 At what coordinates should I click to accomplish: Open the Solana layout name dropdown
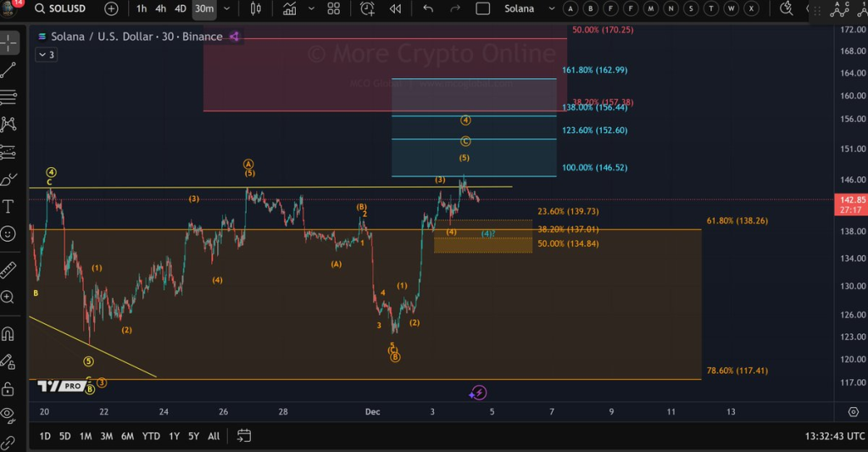click(519, 8)
